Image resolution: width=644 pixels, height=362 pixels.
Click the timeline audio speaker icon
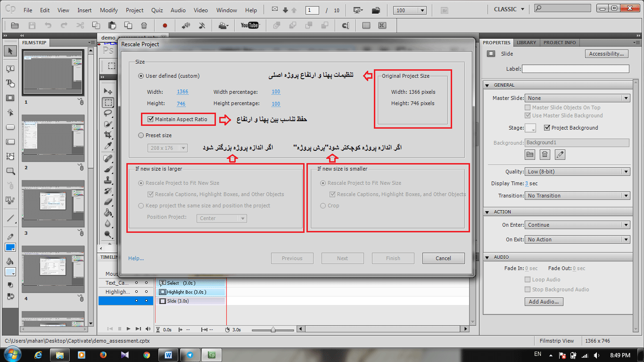coord(148,329)
